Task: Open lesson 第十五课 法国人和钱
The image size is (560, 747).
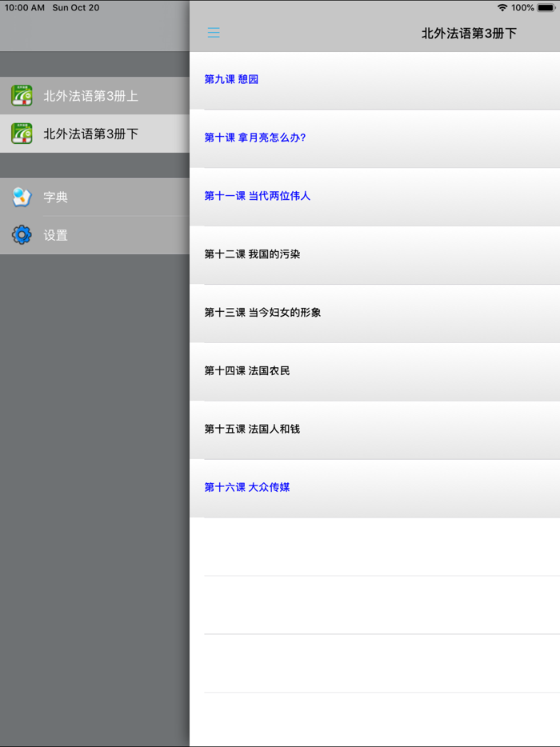Action: pyautogui.click(x=252, y=429)
